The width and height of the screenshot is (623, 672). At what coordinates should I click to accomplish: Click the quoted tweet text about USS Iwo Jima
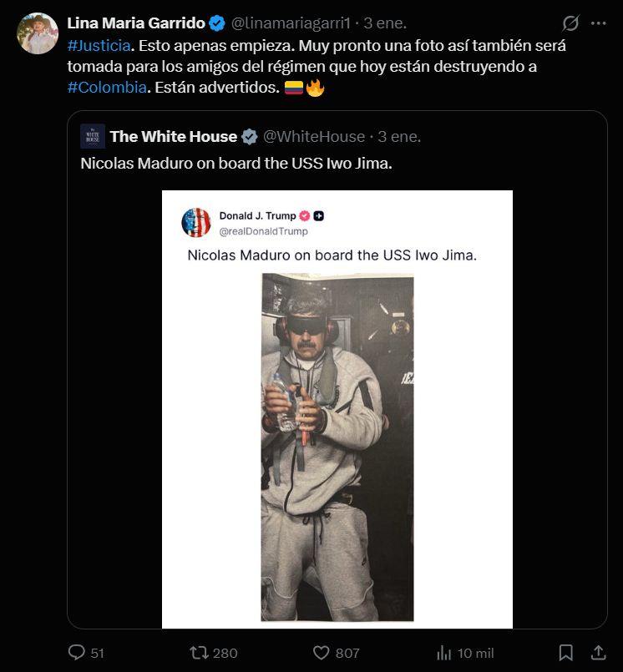236,163
